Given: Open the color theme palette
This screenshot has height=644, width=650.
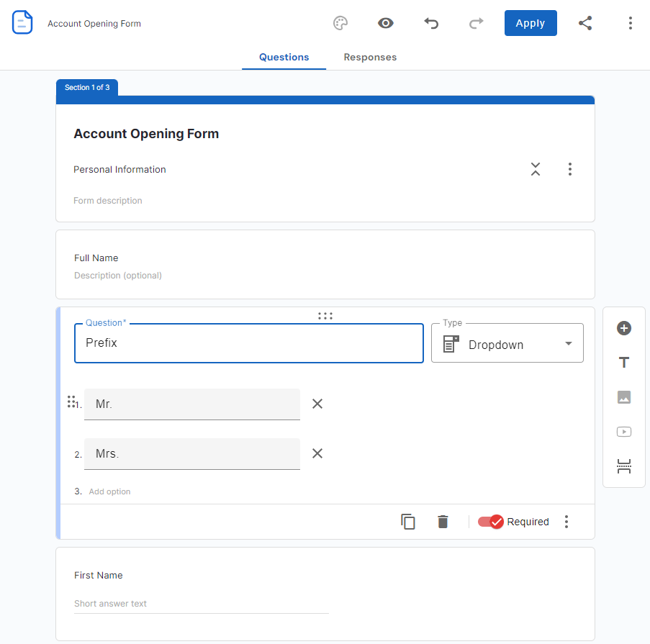Looking at the screenshot, I should pos(340,23).
